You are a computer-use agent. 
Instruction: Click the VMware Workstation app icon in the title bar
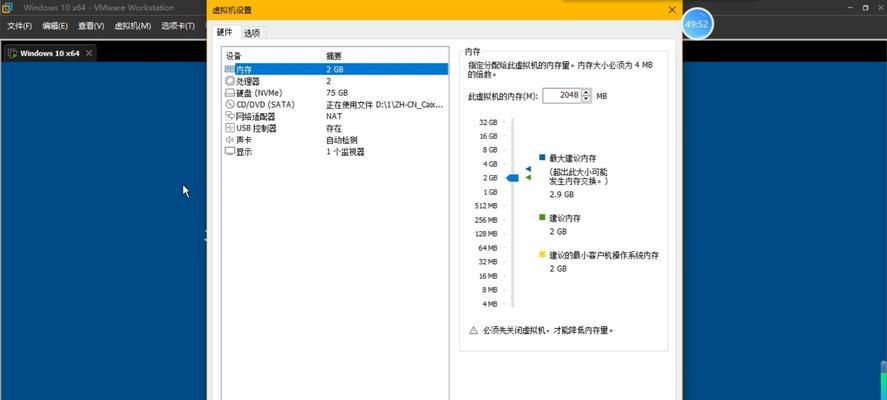tap(7, 8)
